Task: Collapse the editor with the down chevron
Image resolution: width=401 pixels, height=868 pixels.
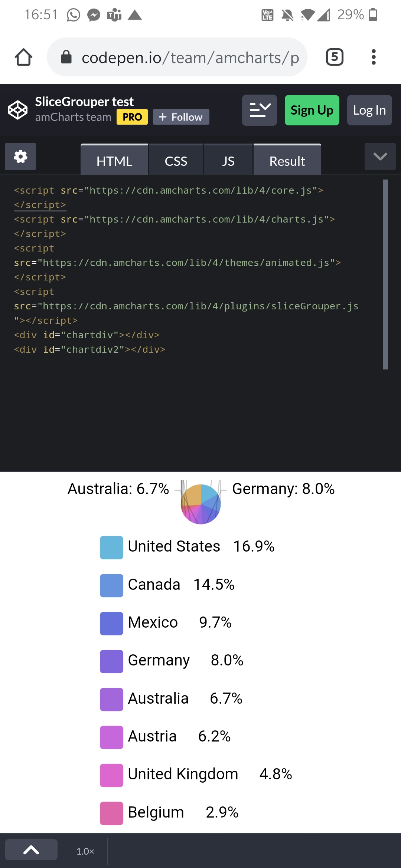Action: [380, 157]
